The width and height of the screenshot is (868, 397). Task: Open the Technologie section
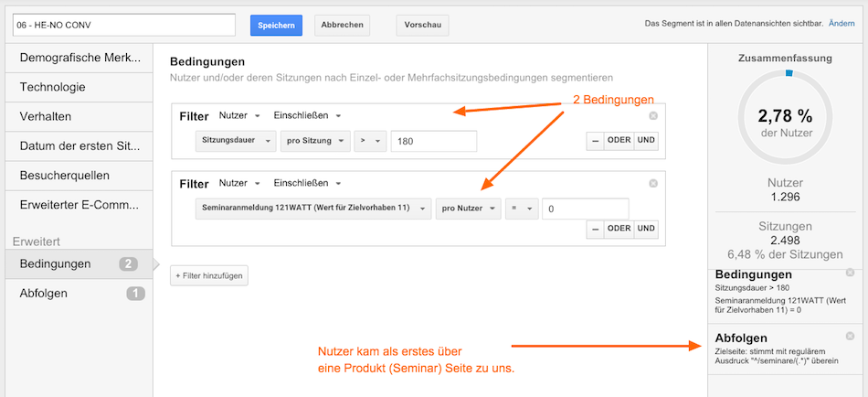[79, 87]
